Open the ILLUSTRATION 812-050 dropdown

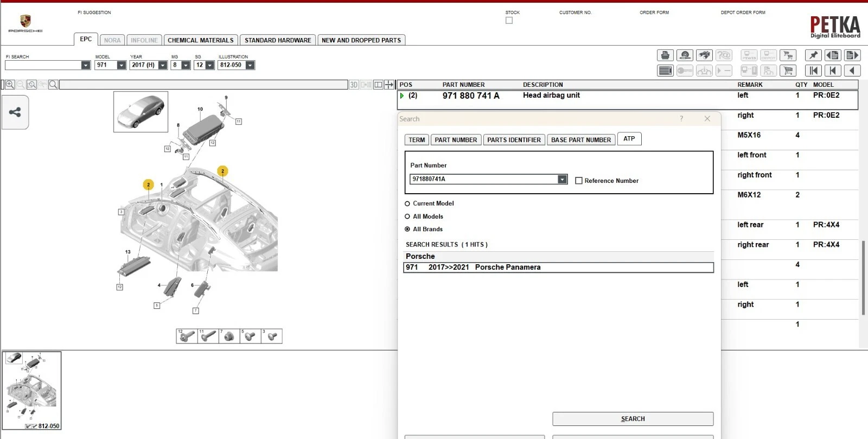click(x=250, y=65)
